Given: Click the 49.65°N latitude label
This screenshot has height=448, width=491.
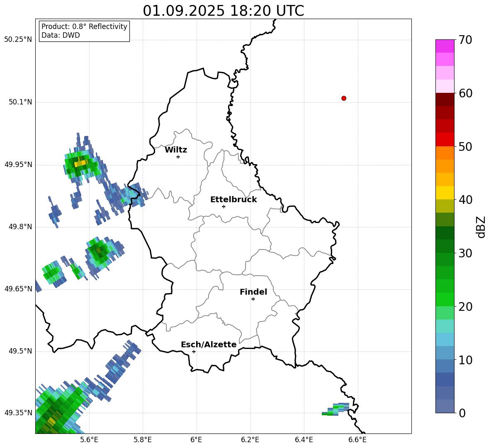Looking at the screenshot, I should (18, 289).
